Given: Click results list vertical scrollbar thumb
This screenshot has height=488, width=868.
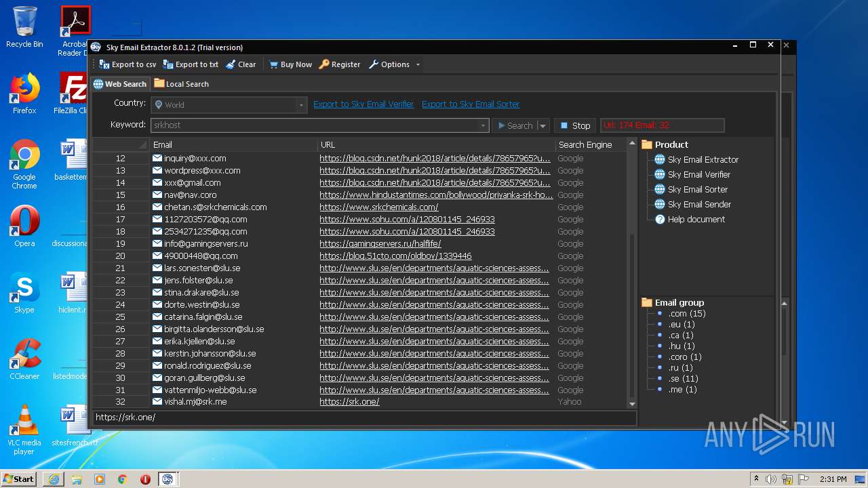Looking at the screenshot, I should pyautogui.click(x=632, y=317).
